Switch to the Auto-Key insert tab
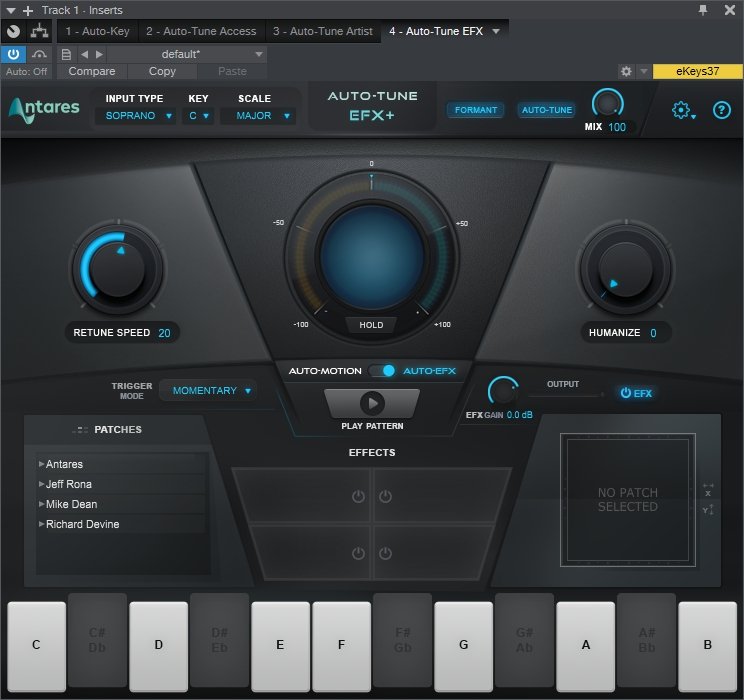744x700 pixels. pos(96,31)
